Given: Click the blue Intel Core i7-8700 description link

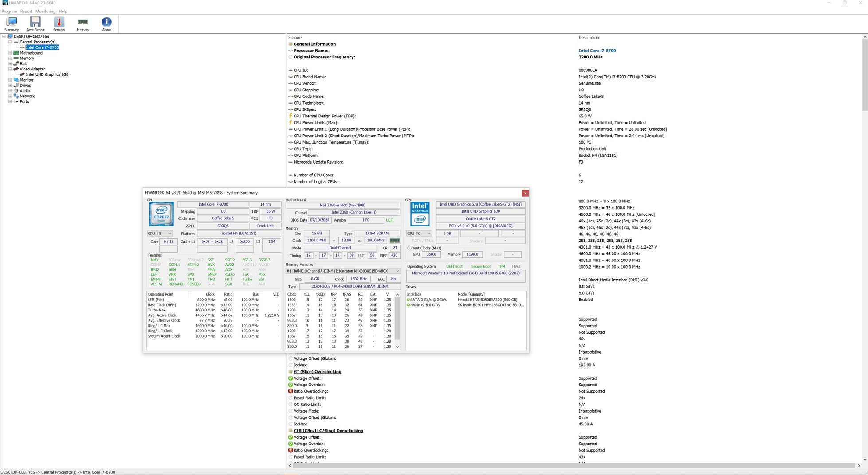Looking at the screenshot, I should click(597, 51).
